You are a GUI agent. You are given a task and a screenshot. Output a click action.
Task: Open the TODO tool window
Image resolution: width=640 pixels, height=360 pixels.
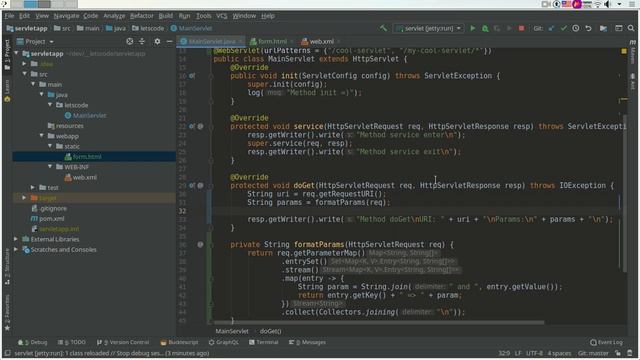72,342
